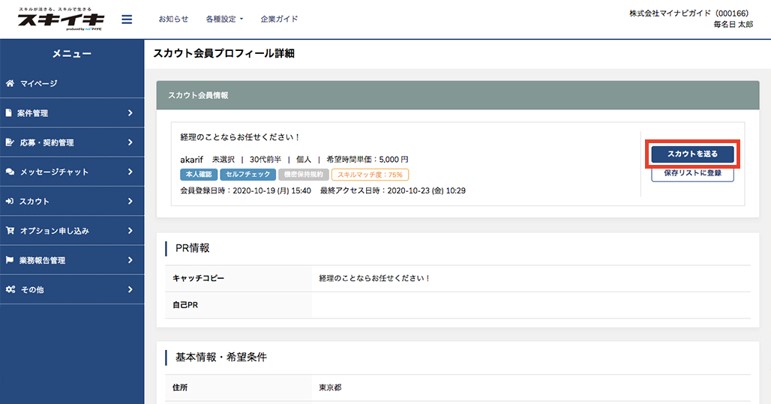This screenshot has height=404, width=771.
Task: Click the メッセージチャット chat icon
Action: click(x=9, y=172)
